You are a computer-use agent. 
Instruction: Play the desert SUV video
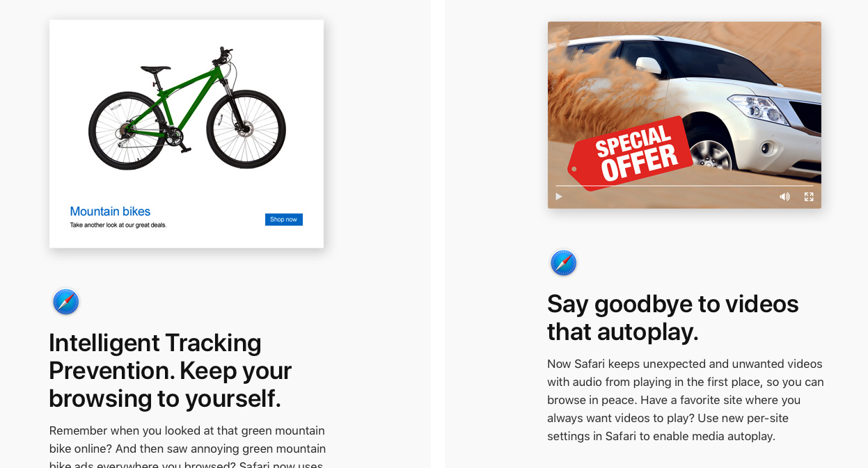[558, 197]
